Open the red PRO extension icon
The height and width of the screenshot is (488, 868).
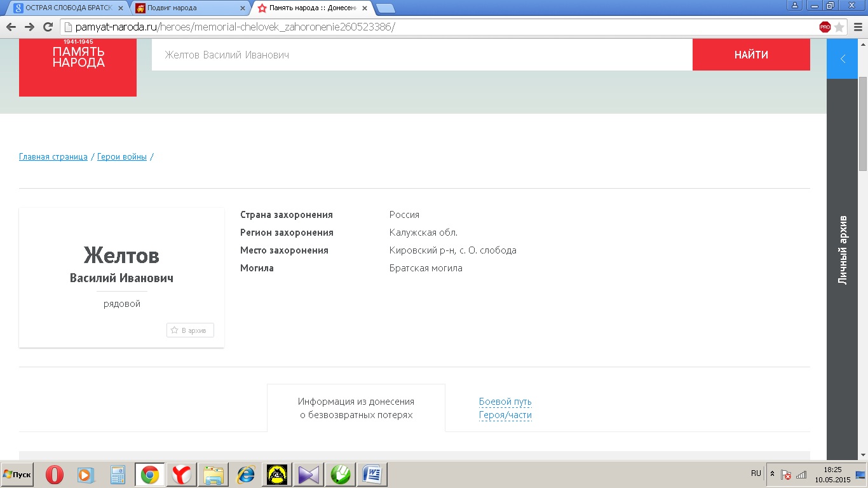[x=825, y=27]
